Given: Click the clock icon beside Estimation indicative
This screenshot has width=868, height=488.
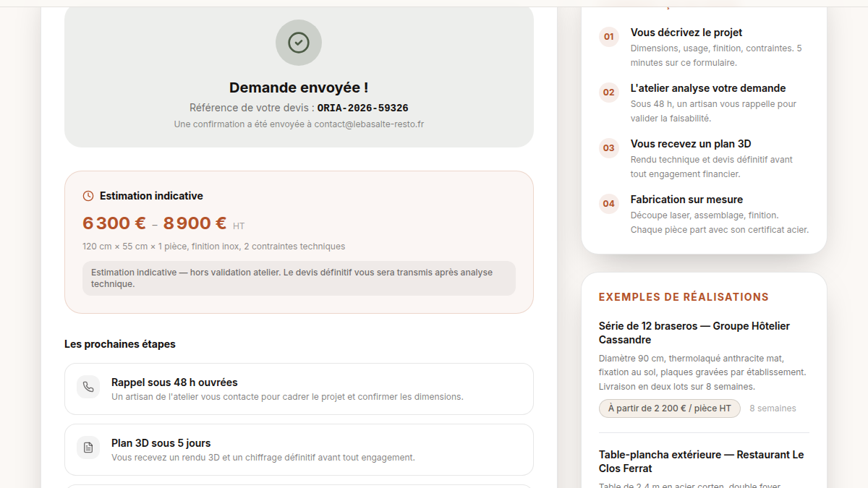Looking at the screenshot, I should coord(88,196).
